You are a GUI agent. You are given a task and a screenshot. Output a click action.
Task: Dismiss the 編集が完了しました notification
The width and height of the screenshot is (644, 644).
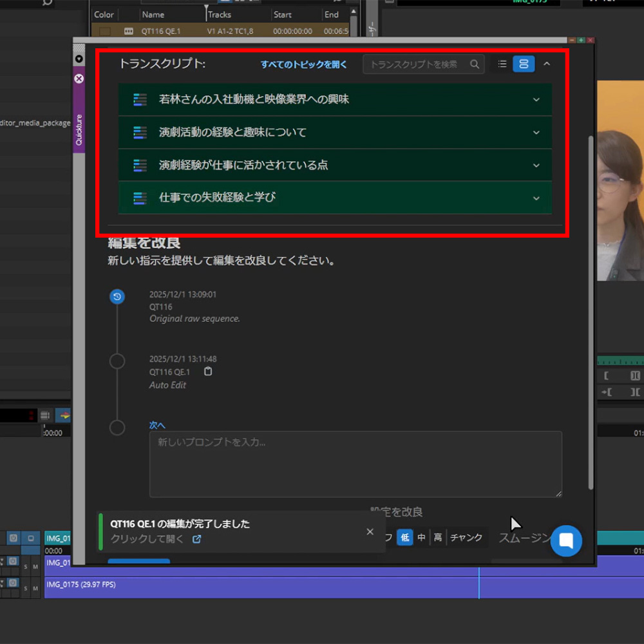[x=370, y=531]
